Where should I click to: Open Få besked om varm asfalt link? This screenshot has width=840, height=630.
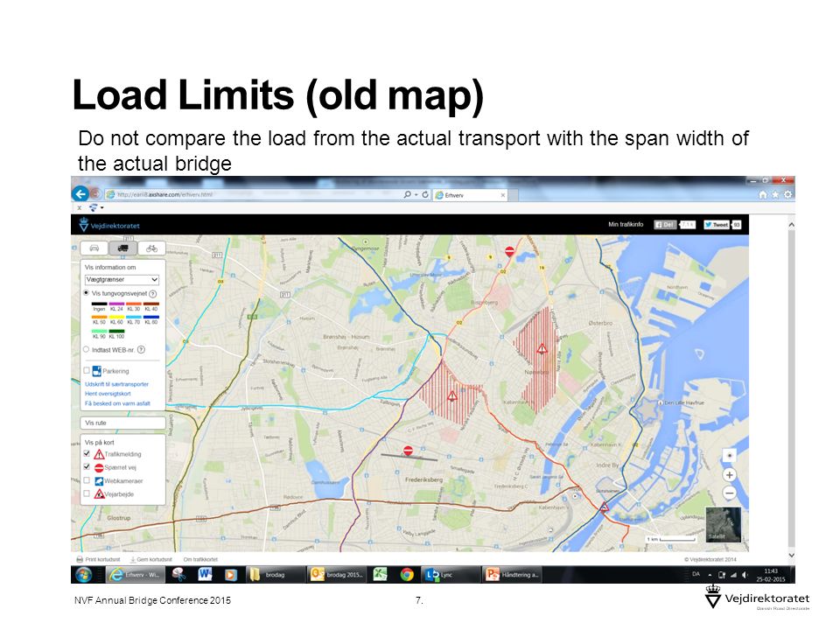tap(117, 403)
